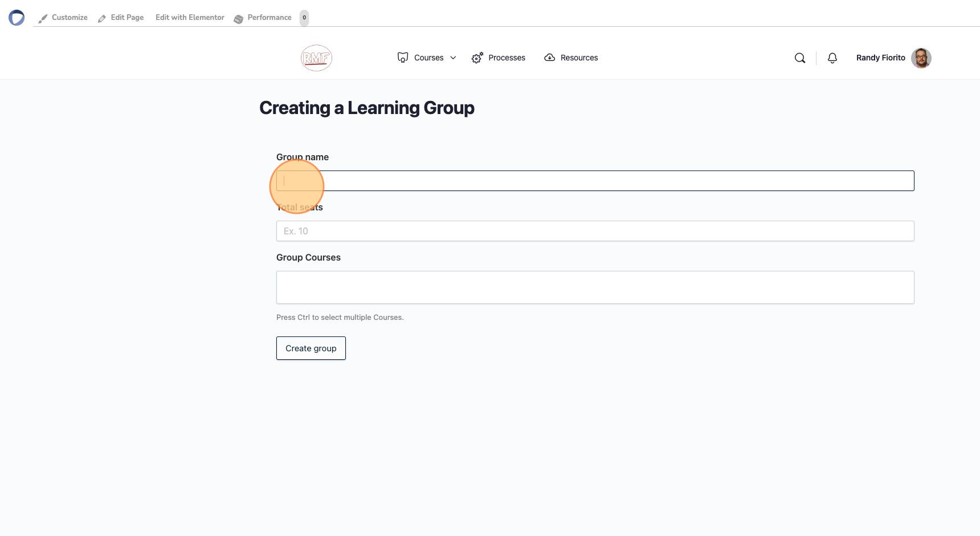The image size is (980, 536).
Task: Click the Edit Page pencil icon
Action: click(102, 19)
